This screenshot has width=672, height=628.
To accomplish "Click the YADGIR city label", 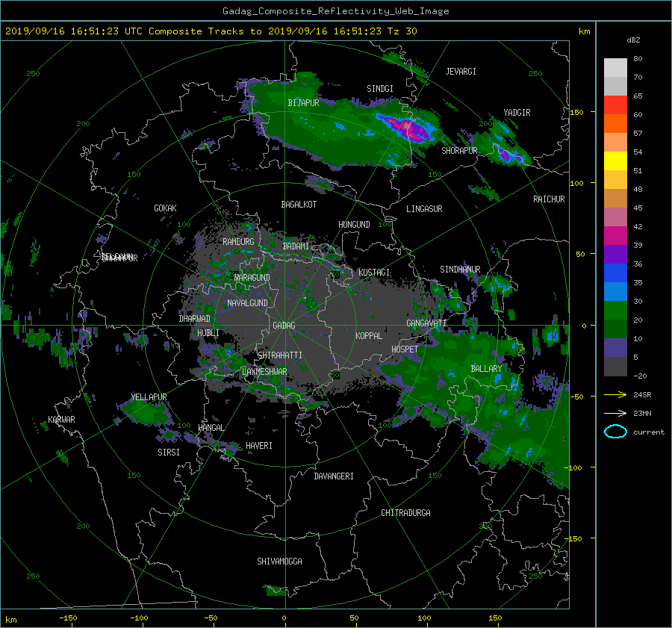I will pyautogui.click(x=517, y=113).
